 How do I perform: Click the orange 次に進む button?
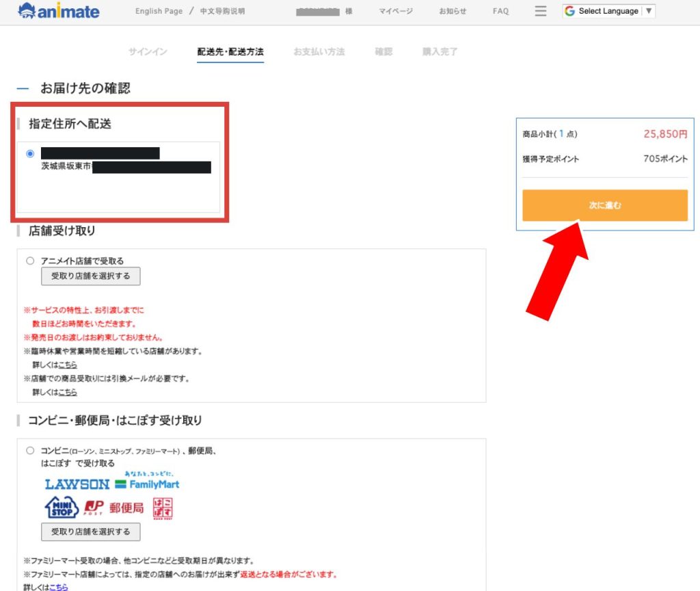604,205
